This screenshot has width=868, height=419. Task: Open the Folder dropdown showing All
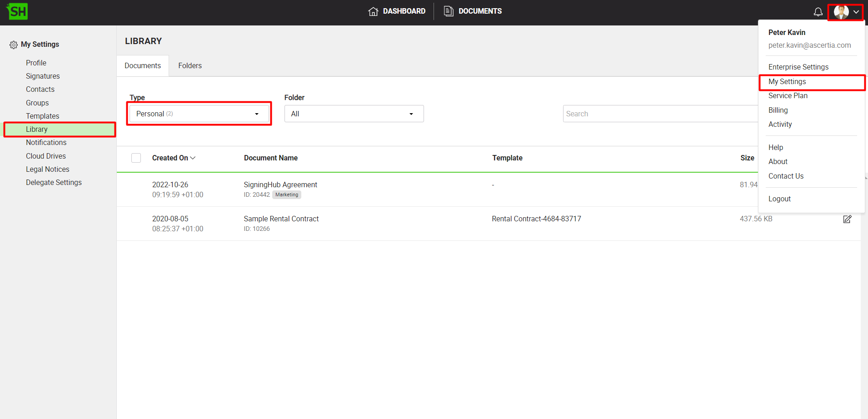[354, 114]
